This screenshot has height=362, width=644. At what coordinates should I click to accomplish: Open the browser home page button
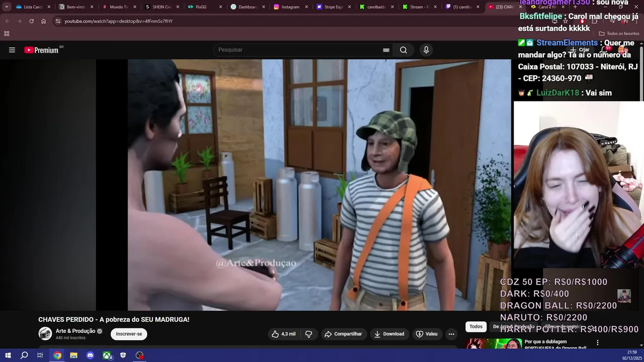(x=43, y=21)
